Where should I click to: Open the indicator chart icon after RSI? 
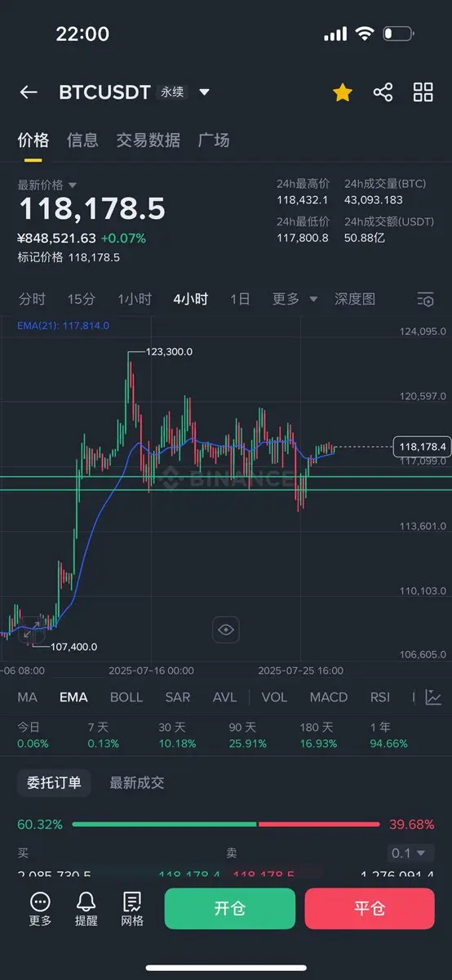tap(433, 697)
